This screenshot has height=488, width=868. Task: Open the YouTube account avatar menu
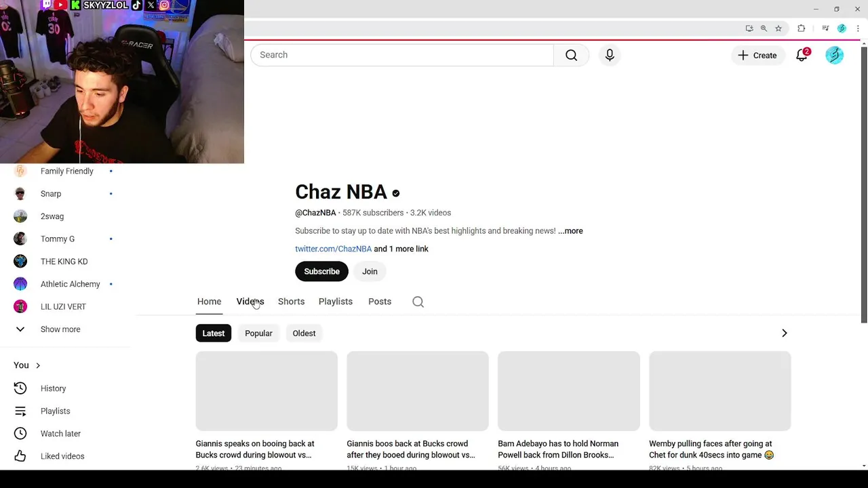(x=834, y=55)
